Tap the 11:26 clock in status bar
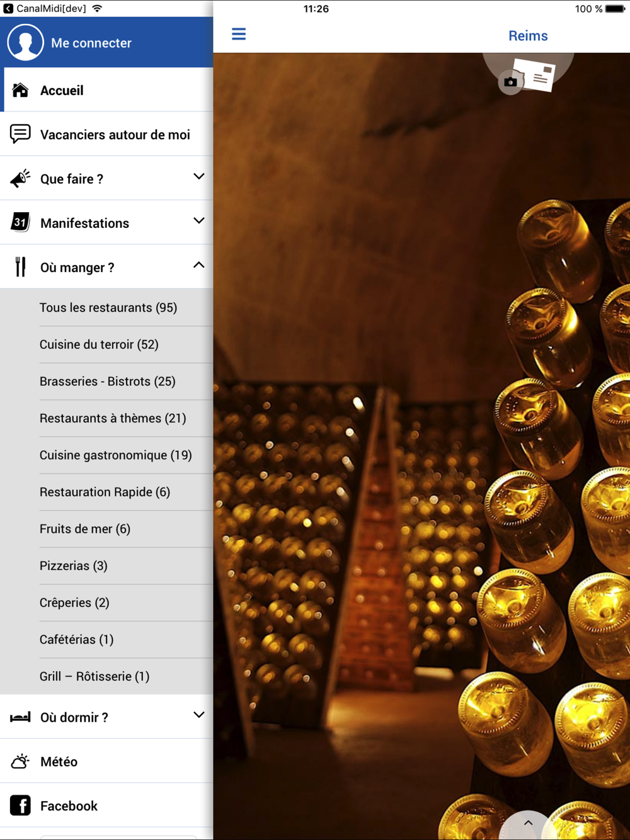Screen dimensions: 630x840 [x=316, y=9]
